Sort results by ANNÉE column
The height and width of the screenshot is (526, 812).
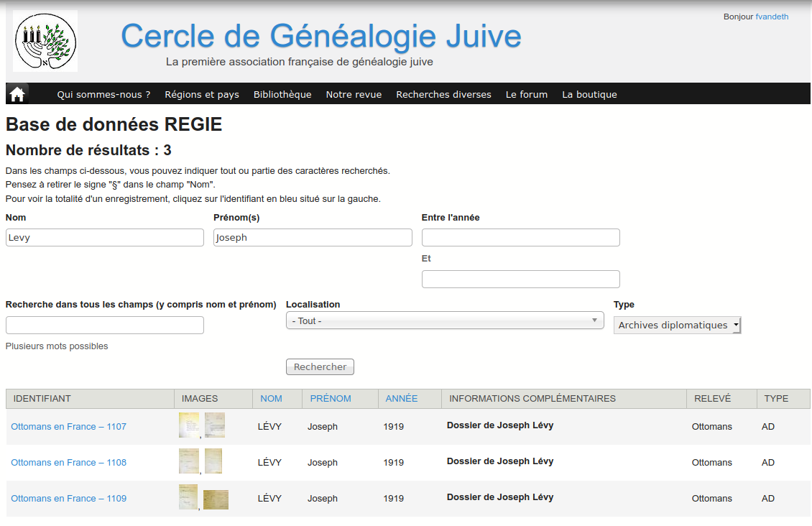pos(402,399)
